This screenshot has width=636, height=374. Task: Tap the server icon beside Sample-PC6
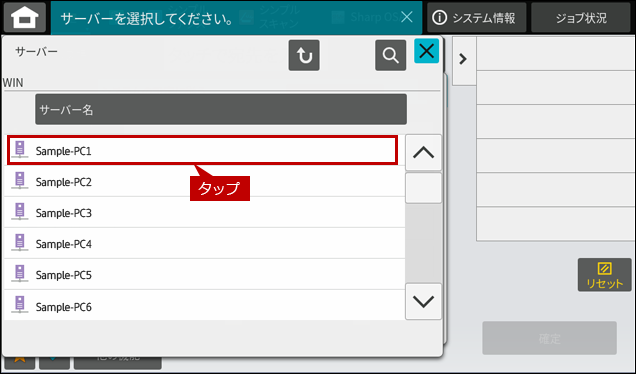(20, 304)
